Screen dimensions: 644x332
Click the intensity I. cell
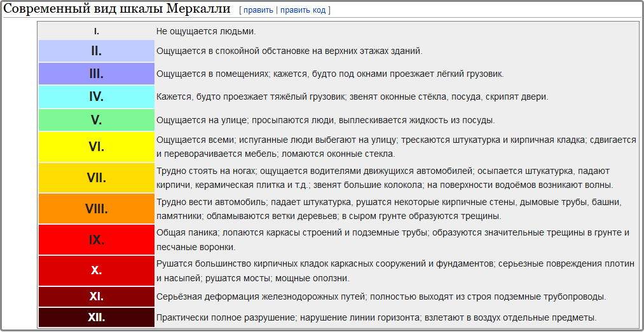click(x=97, y=31)
